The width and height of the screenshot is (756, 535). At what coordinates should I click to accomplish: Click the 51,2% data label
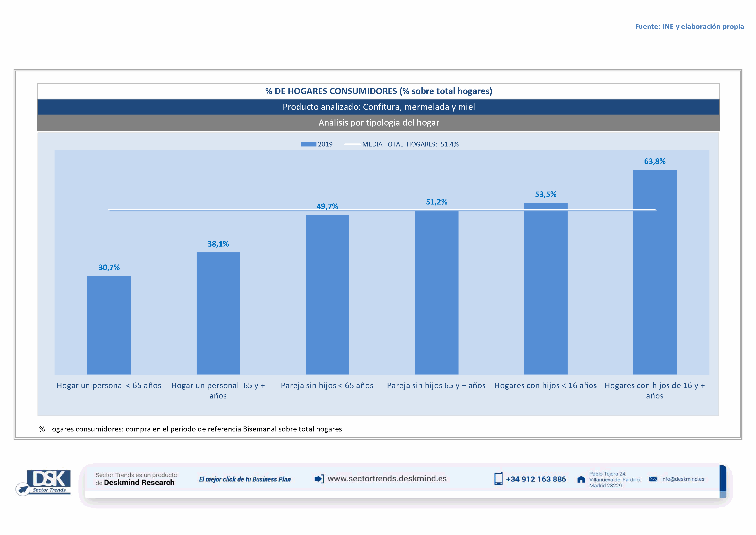tap(436, 202)
